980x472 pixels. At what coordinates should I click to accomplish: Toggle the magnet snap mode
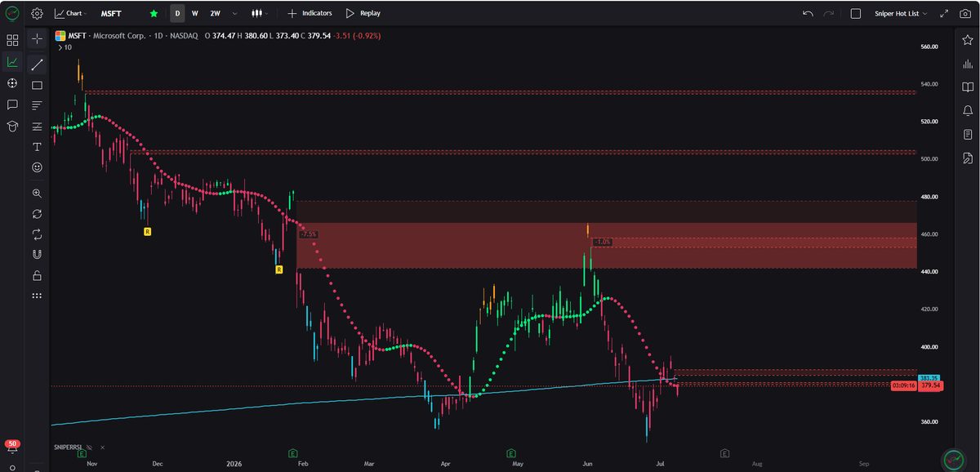[x=37, y=255]
